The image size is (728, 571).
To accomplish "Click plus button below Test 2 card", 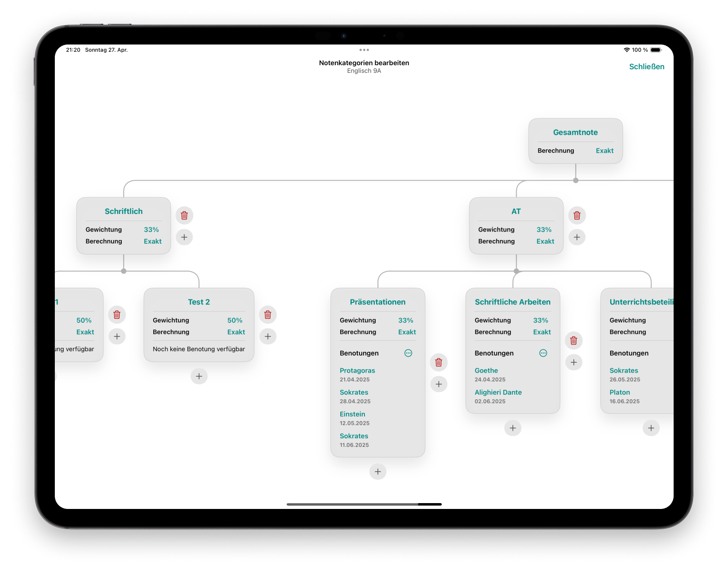I will point(199,376).
